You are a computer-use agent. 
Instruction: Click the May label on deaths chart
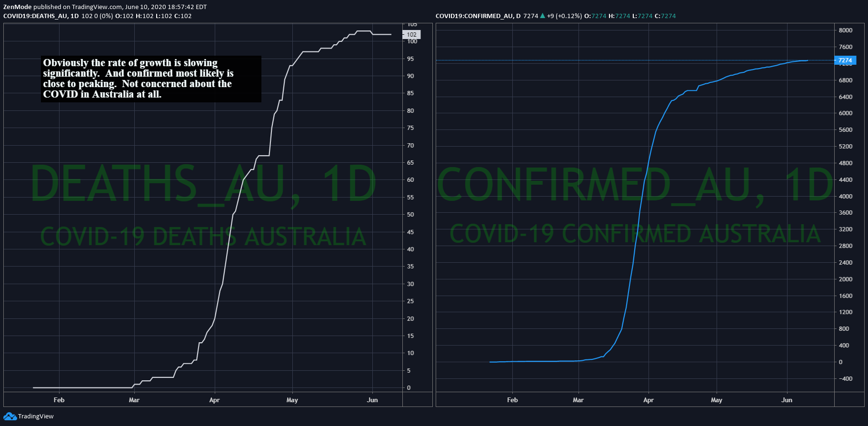click(x=292, y=400)
